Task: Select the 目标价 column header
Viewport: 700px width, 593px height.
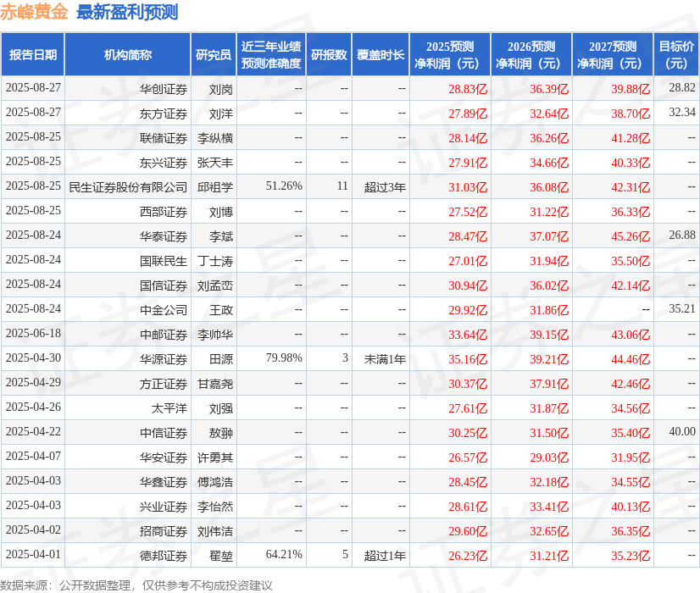Action: [676, 54]
